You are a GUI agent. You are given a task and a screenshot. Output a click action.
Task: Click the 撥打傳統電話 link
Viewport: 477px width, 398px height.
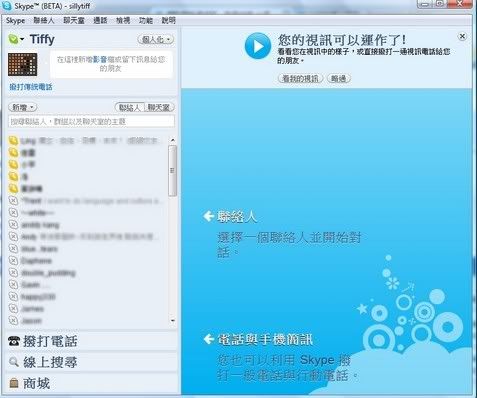point(31,87)
